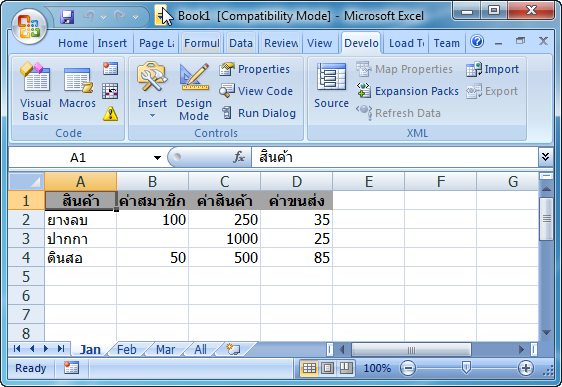The image size is (562, 387).
Task: Click the Zoom Out minus button
Action: click(x=408, y=368)
